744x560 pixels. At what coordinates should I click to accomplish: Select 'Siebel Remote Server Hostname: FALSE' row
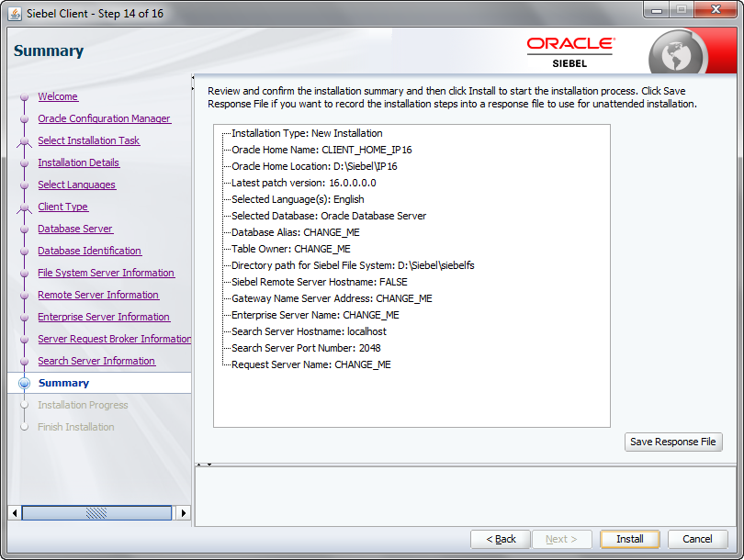[320, 282]
